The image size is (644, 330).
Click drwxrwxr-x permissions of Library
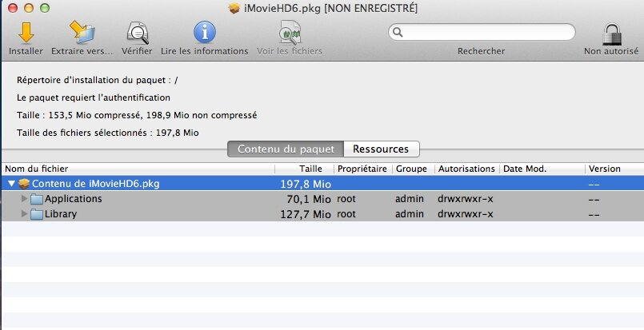466,214
